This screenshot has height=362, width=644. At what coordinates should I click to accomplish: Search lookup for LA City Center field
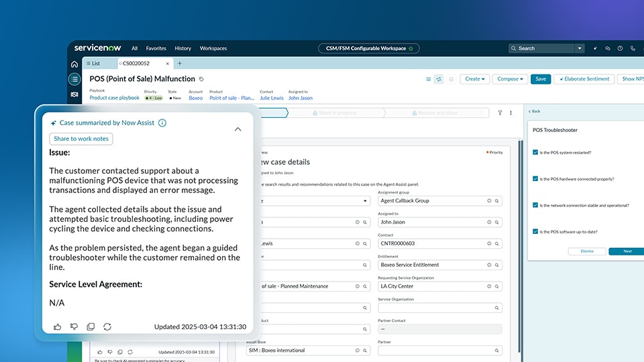point(496,286)
